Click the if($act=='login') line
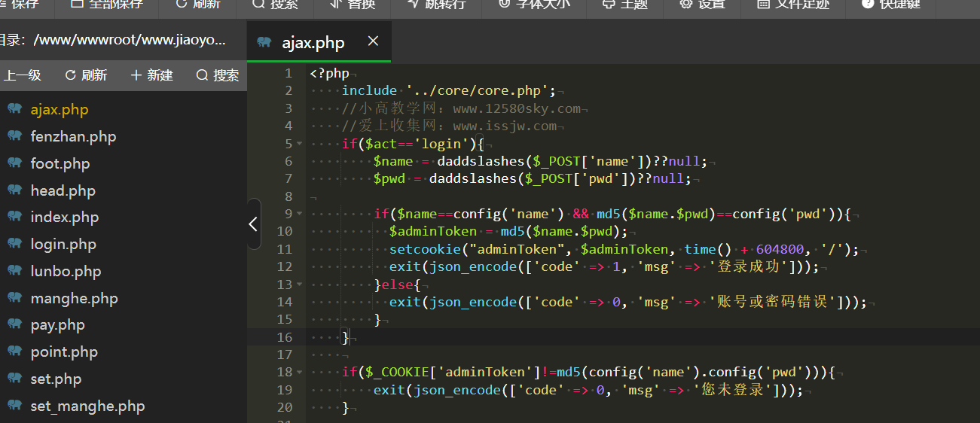The height and width of the screenshot is (423, 980). coord(413,144)
